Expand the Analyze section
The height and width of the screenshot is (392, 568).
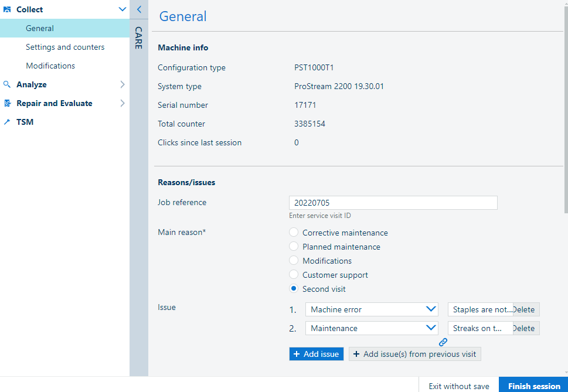[x=122, y=84]
